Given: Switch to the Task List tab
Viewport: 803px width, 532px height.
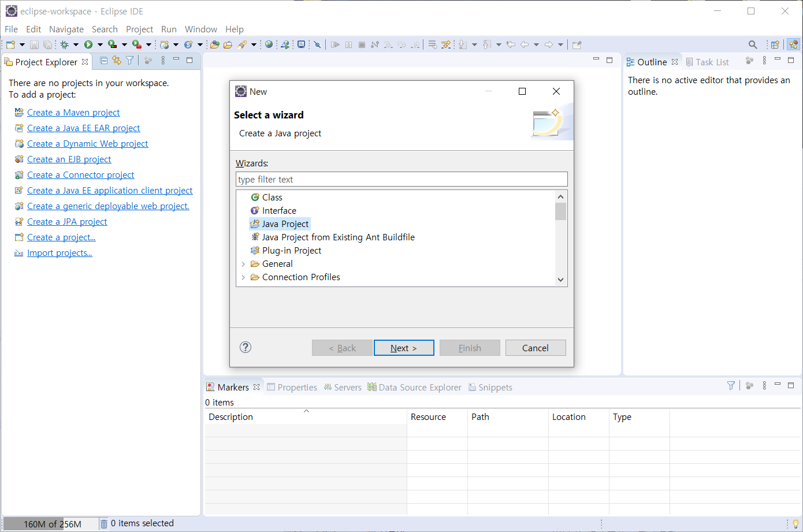Looking at the screenshot, I should [x=707, y=62].
